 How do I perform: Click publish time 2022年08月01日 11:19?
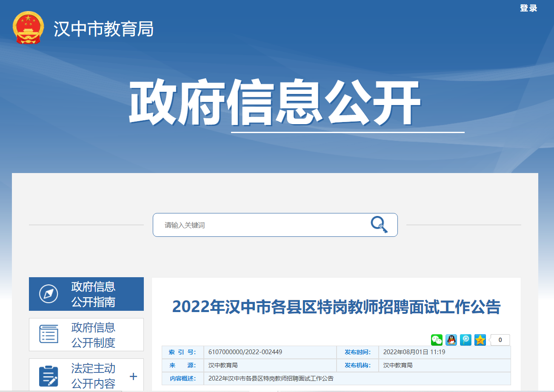pos(414,352)
